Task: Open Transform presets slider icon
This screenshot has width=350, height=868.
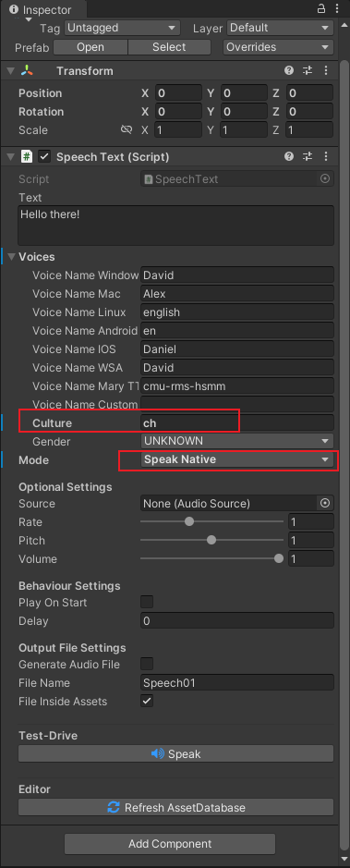Action: point(308,71)
